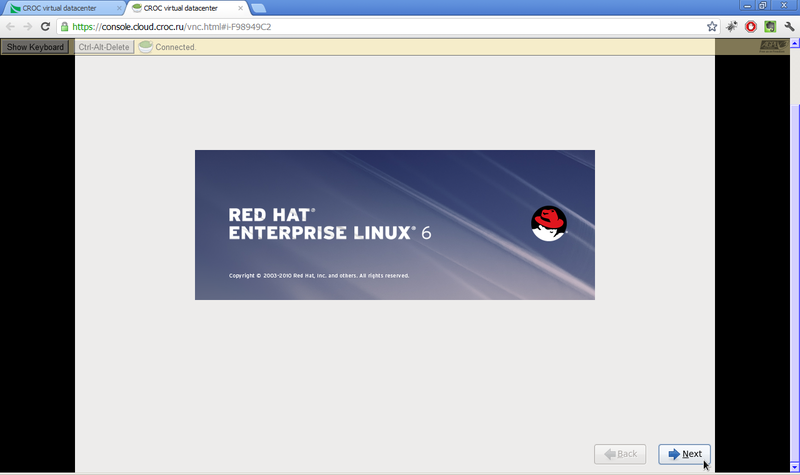
Task: Click the spider bug extension icon
Action: click(732, 27)
